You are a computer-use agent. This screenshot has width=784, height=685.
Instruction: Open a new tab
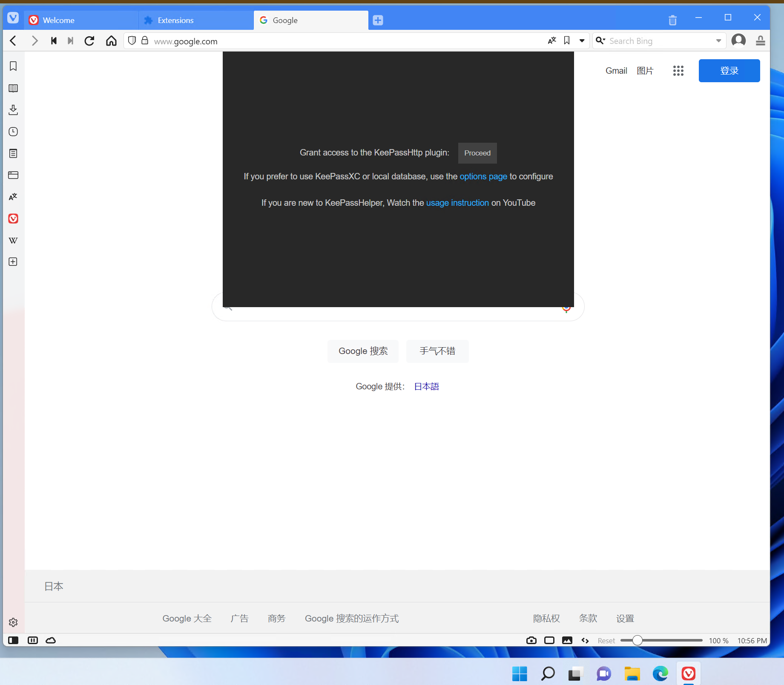pyautogui.click(x=378, y=20)
